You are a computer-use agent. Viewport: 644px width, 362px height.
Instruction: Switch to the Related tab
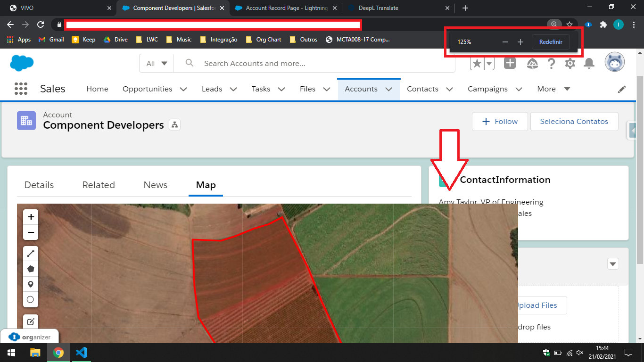(x=99, y=185)
